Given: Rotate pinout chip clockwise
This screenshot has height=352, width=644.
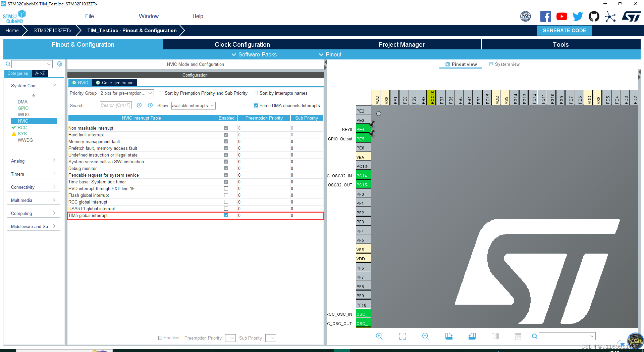Looking at the screenshot, I should (x=449, y=336).
